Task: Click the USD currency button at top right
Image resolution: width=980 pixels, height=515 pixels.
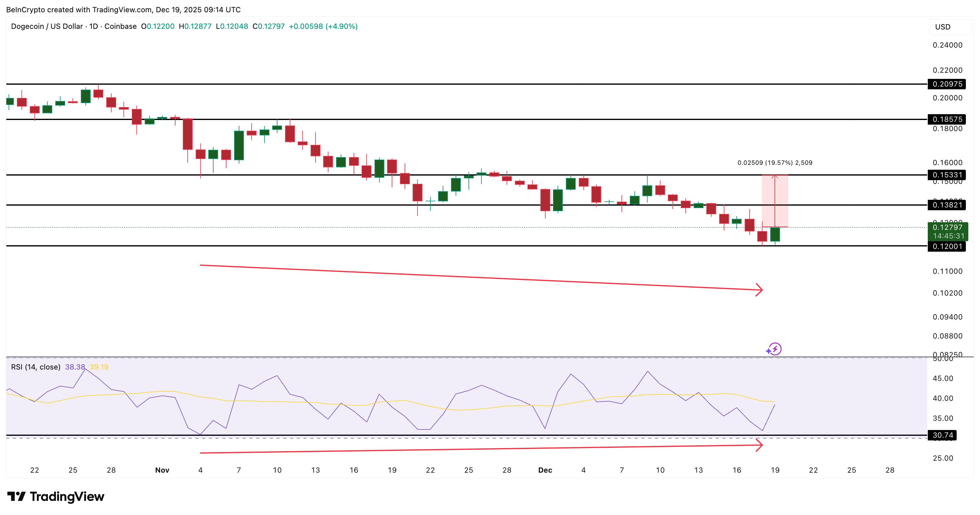Action: (x=950, y=27)
